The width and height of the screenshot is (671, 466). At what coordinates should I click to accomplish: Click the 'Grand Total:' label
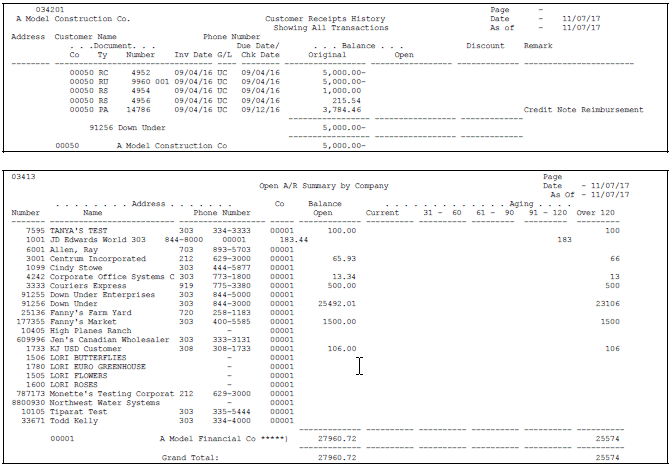190,458
